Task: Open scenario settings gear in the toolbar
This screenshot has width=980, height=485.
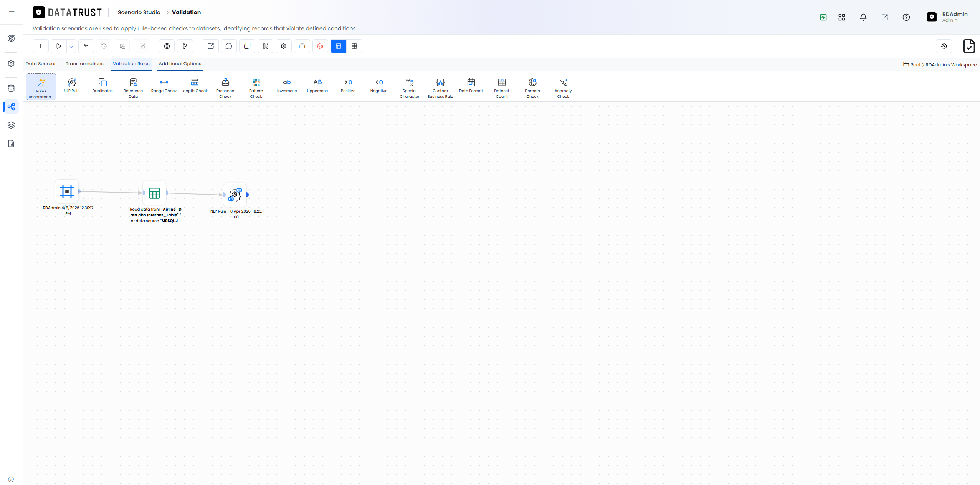Action: coord(284,46)
